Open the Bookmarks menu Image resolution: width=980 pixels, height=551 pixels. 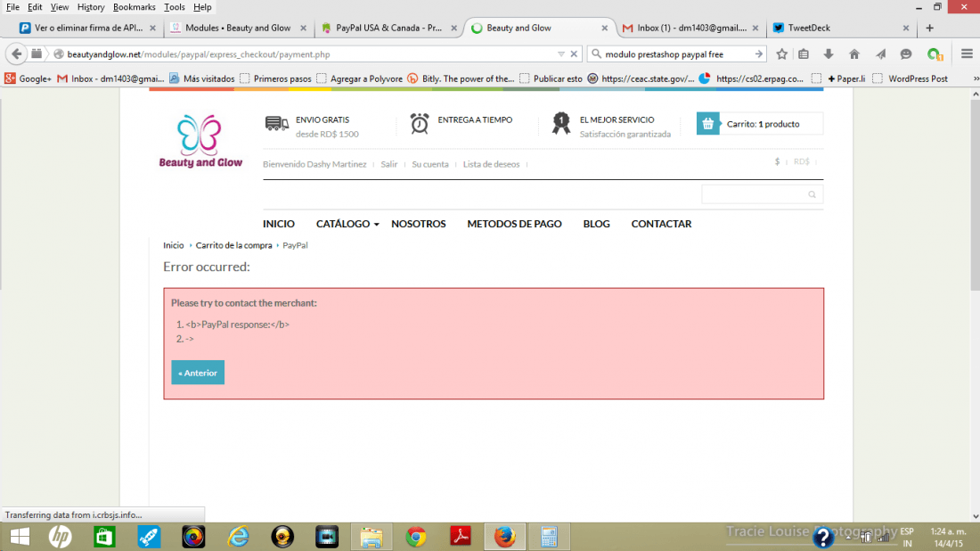(134, 7)
